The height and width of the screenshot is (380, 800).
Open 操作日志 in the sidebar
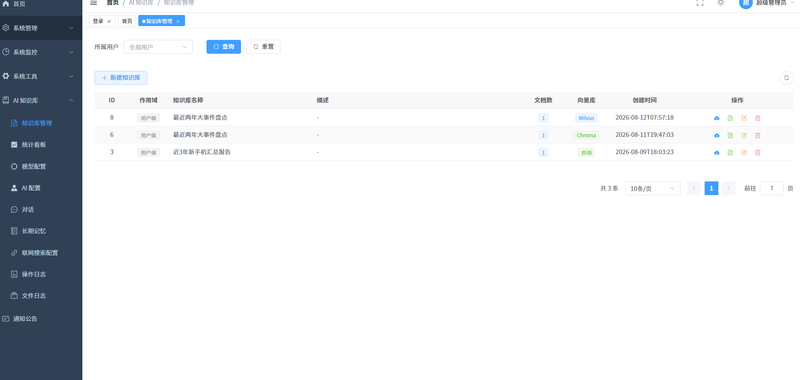coord(41,274)
